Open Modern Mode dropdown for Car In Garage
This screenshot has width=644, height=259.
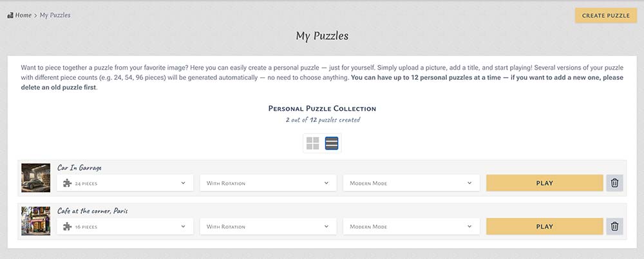[x=411, y=184]
